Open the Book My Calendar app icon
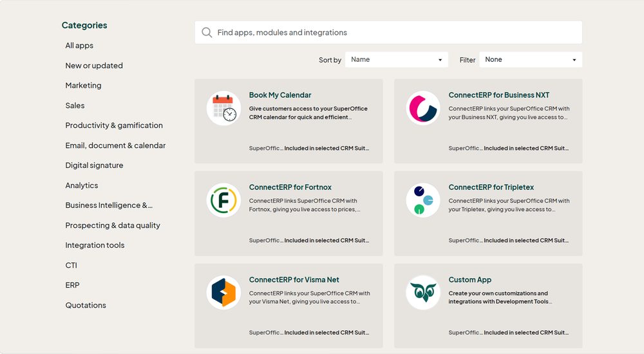 coord(224,108)
